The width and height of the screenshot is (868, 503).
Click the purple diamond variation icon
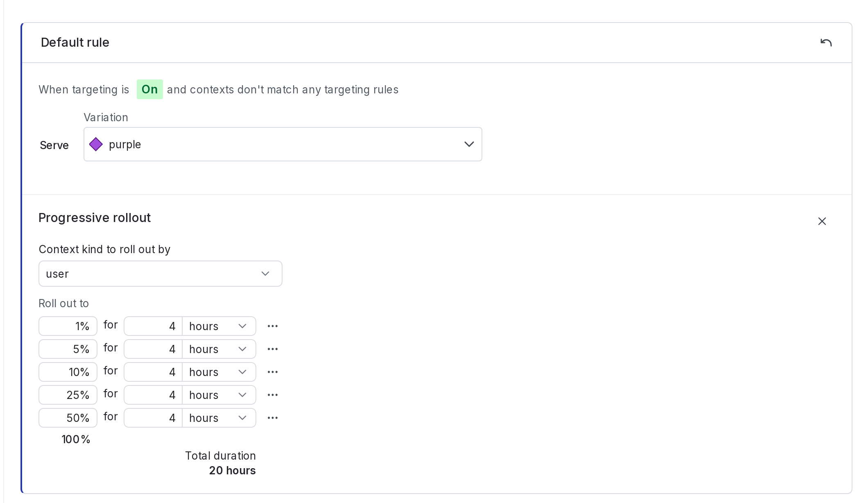click(96, 144)
